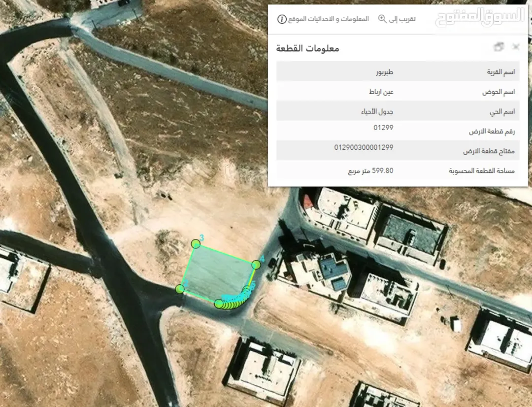Click the info circle icon in toolbar
The image size is (532, 407).
click(x=282, y=19)
